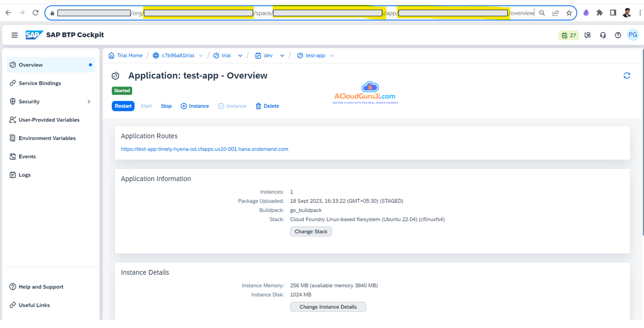
Task: Open the trial days remaining indicator
Action: [568, 35]
